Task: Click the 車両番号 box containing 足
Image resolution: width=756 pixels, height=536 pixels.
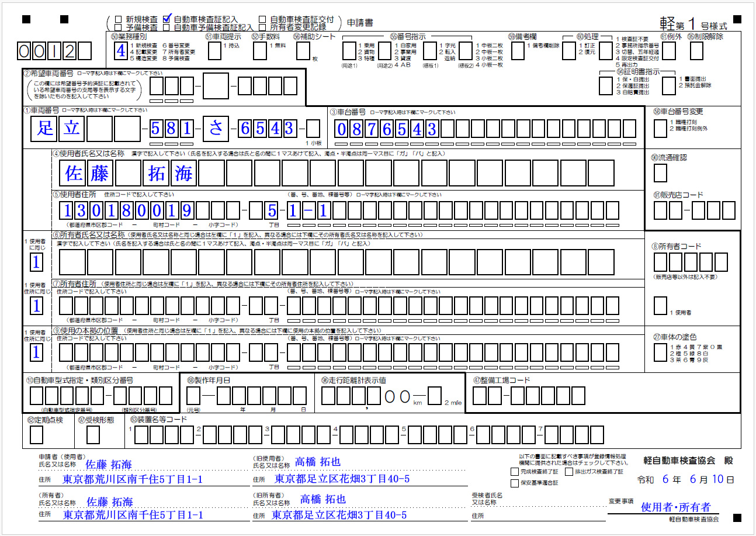Action: coord(45,129)
